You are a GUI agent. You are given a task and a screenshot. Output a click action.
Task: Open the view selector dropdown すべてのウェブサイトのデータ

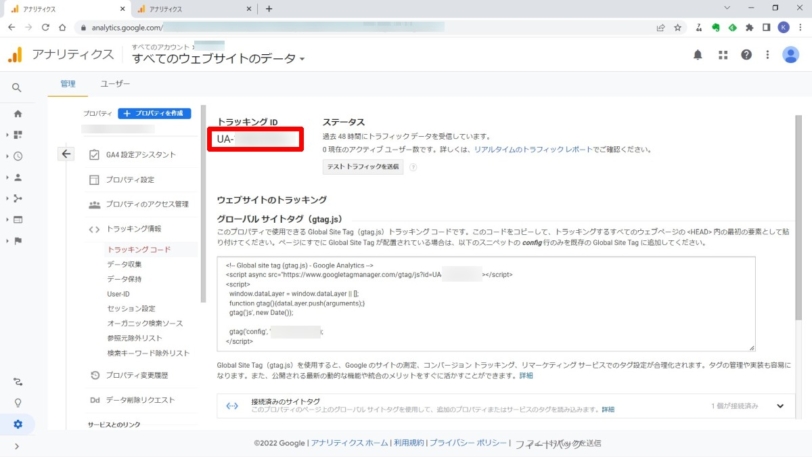pos(218,59)
